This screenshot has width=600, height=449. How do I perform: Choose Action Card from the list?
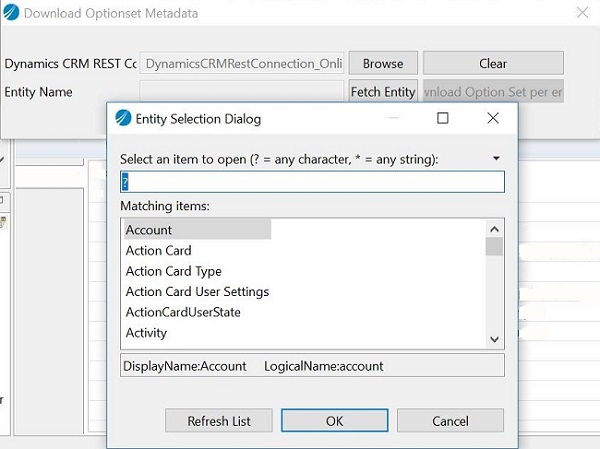click(158, 251)
